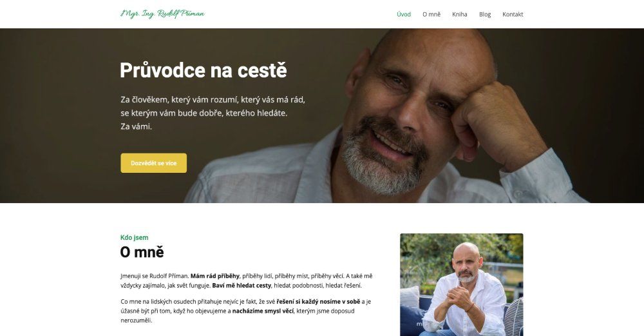Image resolution: width=644 pixels, height=336 pixels.
Task: Open the Kniha page
Action: 460,14
